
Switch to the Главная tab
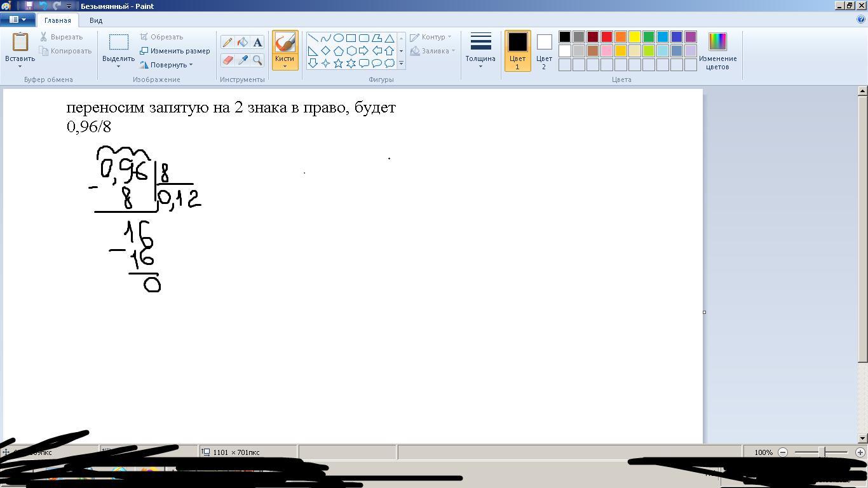pyautogui.click(x=58, y=20)
